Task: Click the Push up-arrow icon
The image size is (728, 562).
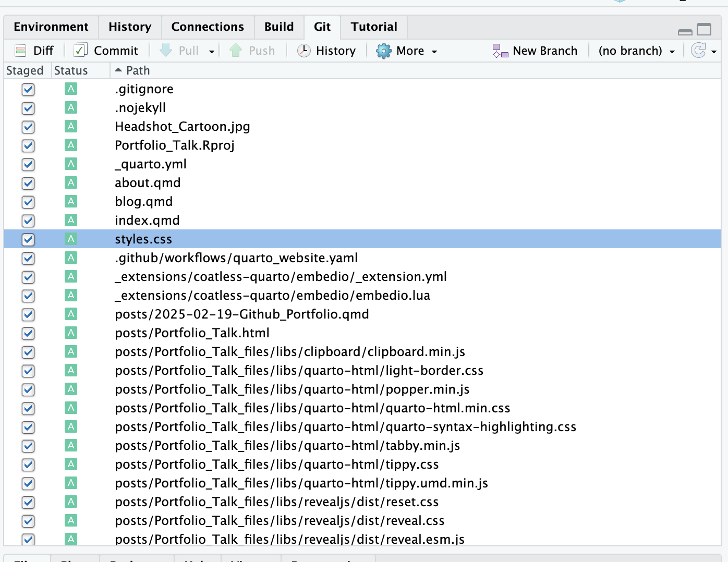Action: pyautogui.click(x=236, y=51)
